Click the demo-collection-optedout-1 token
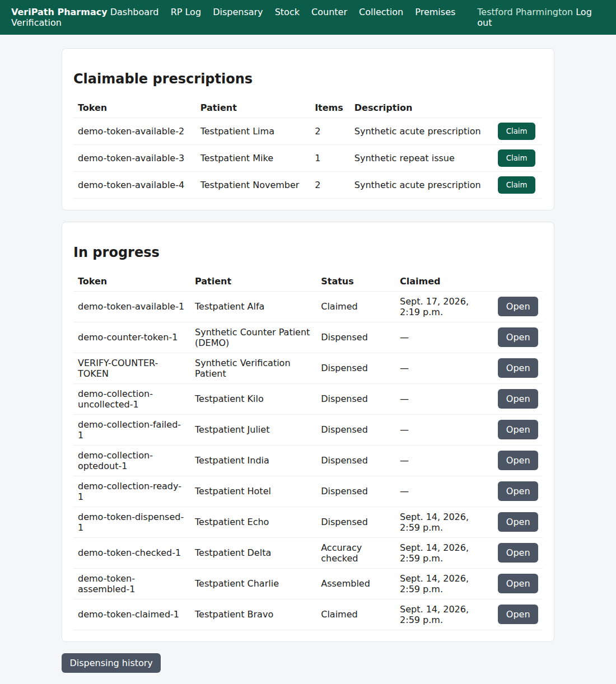616x684 pixels. pos(115,461)
